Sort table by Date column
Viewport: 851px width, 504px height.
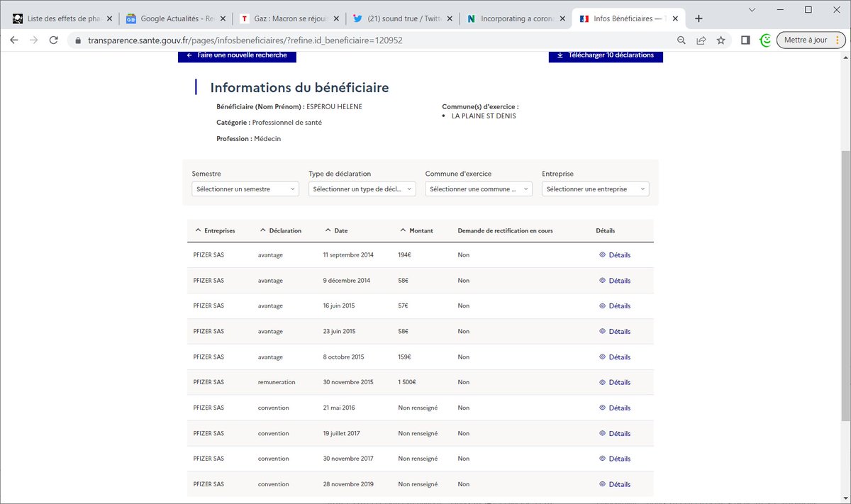pos(335,230)
